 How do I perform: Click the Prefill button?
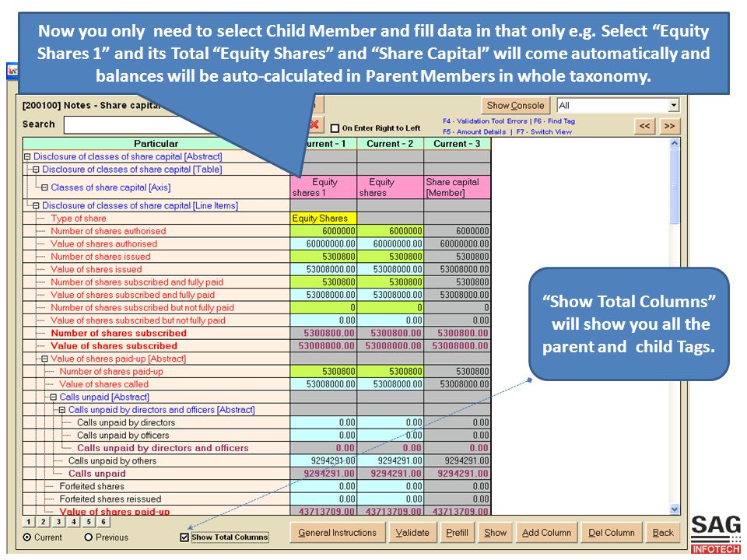pos(457,532)
